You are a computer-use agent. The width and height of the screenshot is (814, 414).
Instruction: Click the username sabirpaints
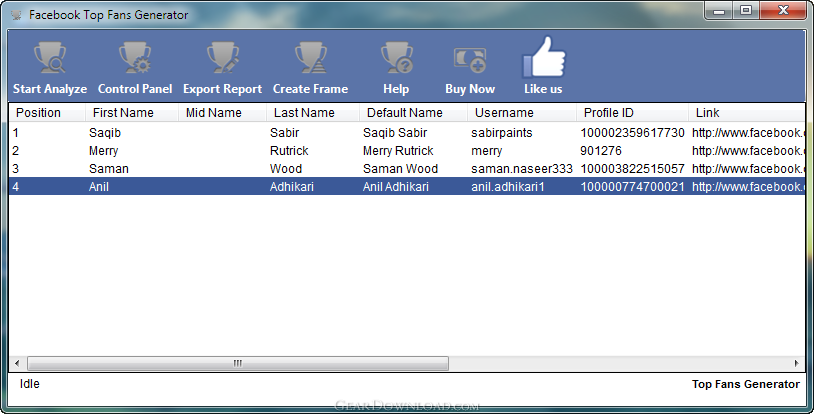tap(501, 133)
